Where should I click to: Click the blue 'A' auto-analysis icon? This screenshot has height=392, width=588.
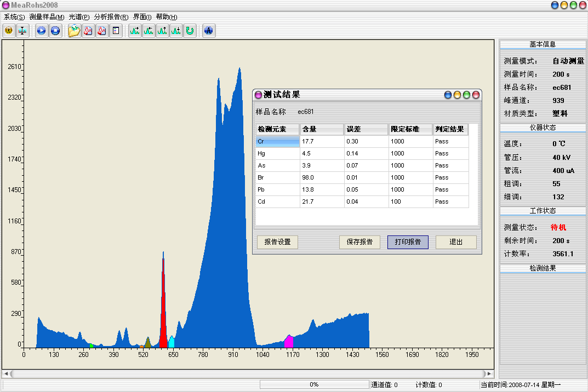(208, 31)
